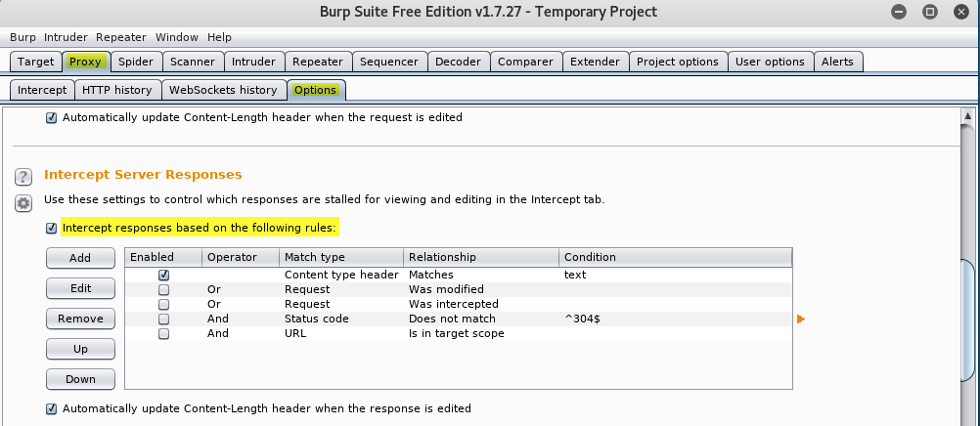Viewport: 980px width, 426px height.
Task: Disable the 'Content type header' rule checkbox
Action: pyautogui.click(x=163, y=276)
